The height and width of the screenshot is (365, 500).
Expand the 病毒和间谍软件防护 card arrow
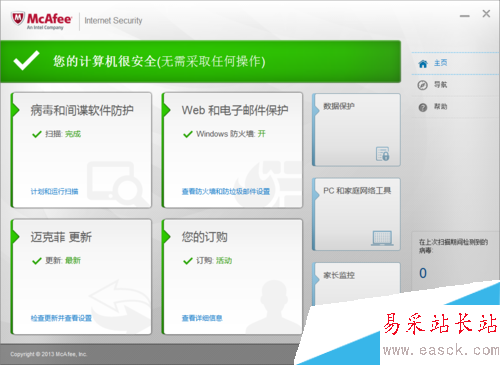tap(16, 110)
